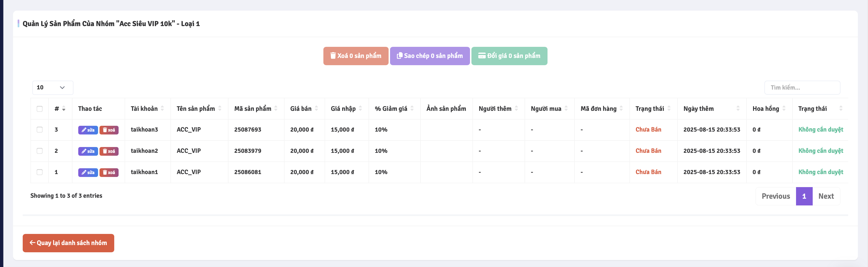Viewport: 868px width, 267px height.
Task: Delete product taikhoan3 with xoá trash button
Action: click(109, 130)
